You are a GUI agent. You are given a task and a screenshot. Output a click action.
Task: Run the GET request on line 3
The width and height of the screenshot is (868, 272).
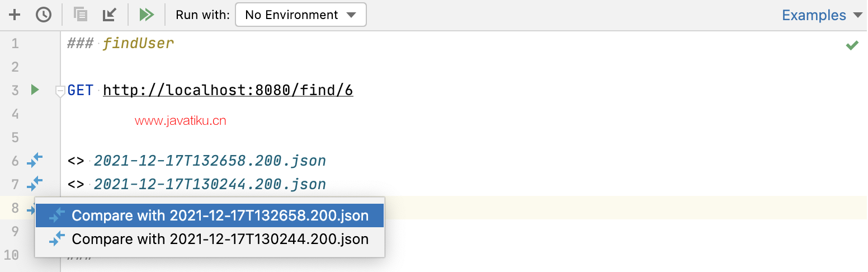[x=35, y=90]
